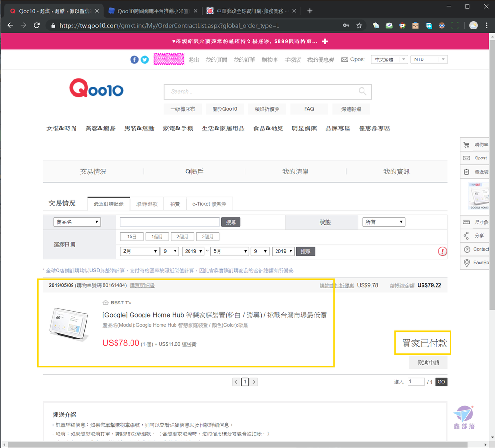Open 我的資訊 section
This screenshot has width=495, height=448.
(396, 172)
